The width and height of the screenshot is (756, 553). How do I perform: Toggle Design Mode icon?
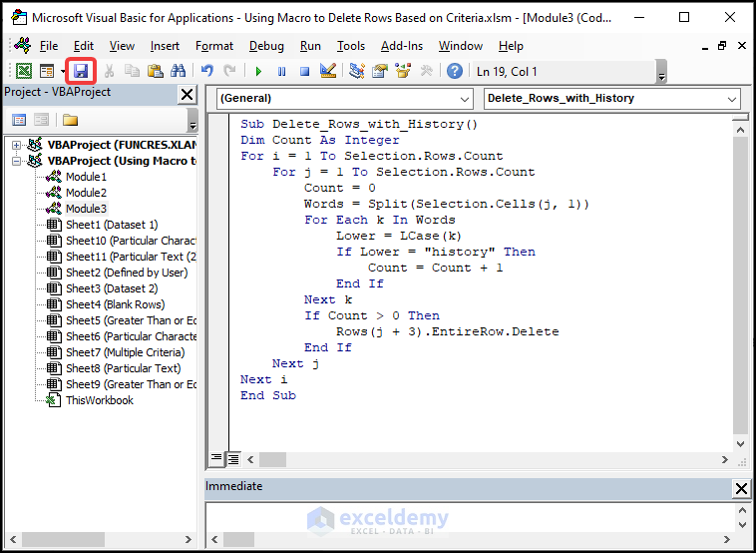coord(328,72)
